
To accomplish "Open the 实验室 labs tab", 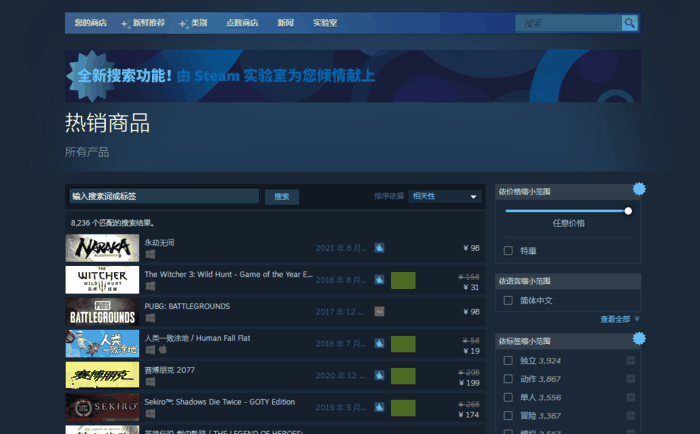I will 325,23.
